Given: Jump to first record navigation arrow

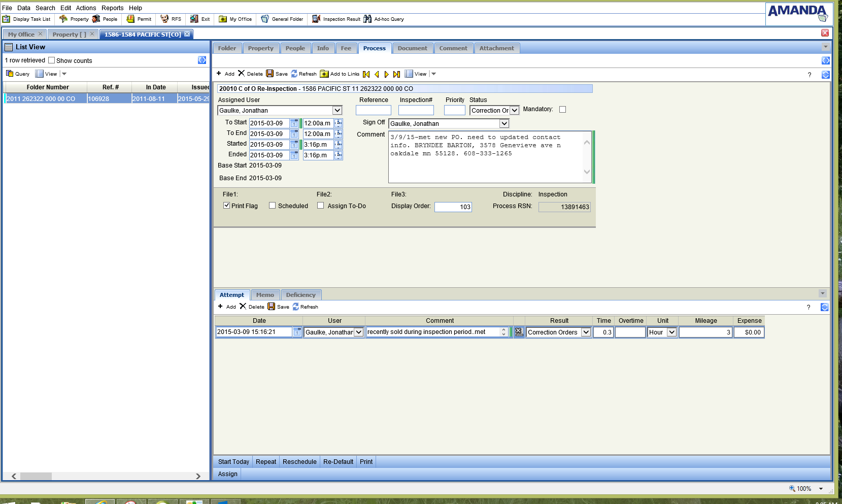Looking at the screenshot, I should (366, 74).
